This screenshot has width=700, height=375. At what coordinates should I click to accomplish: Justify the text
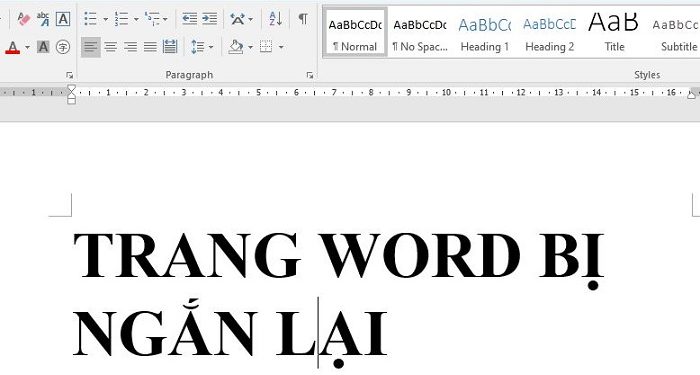150,47
